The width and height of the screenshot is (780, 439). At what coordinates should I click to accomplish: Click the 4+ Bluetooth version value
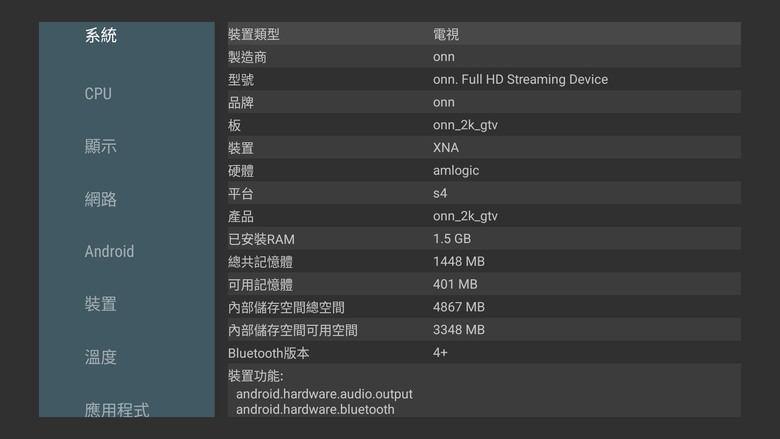click(x=440, y=352)
